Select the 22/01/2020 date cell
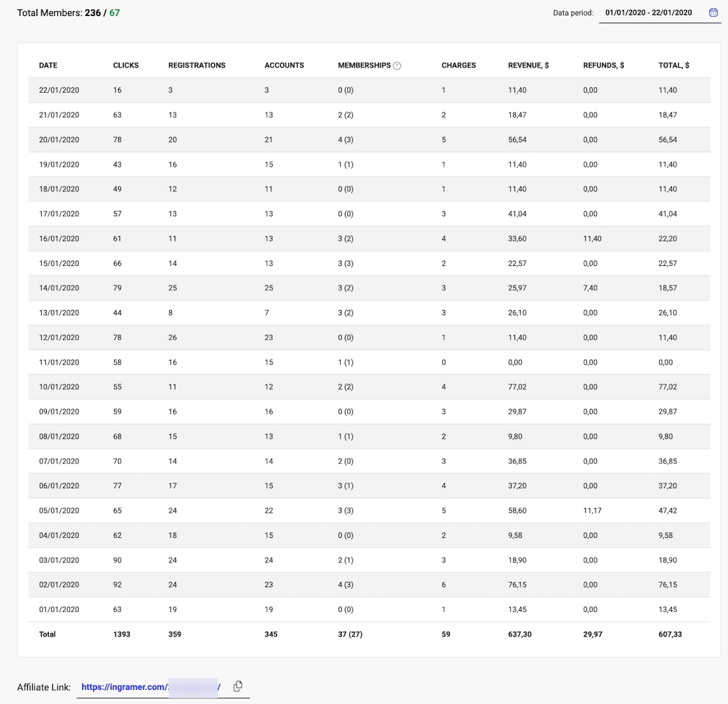Screen dimensions: 728x704 (59, 90)
